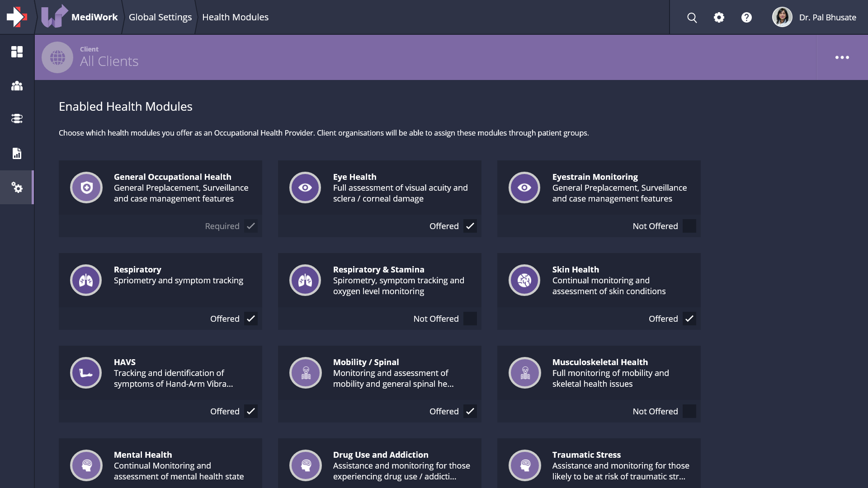This screenshot has height=488, width=868.
Task: Enable the Eyestrain Monitoring module
Action: point(689,226)
